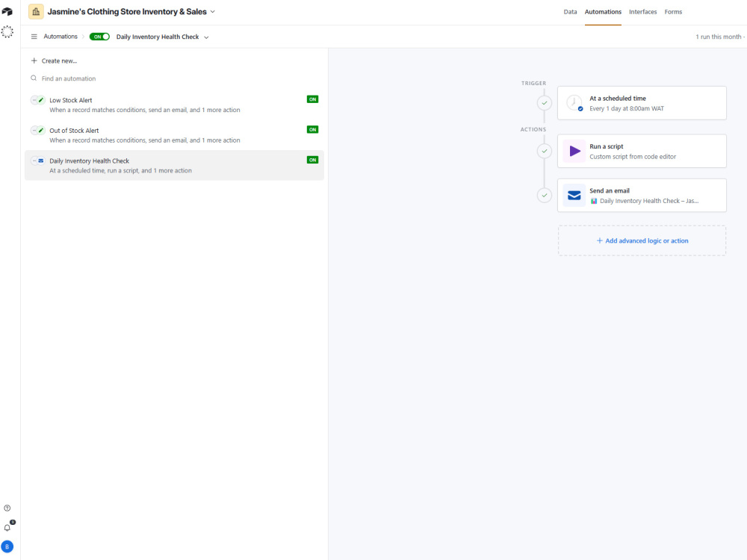Click the '1 run this month' text
747x560 pixels.
tap(719, 37)
